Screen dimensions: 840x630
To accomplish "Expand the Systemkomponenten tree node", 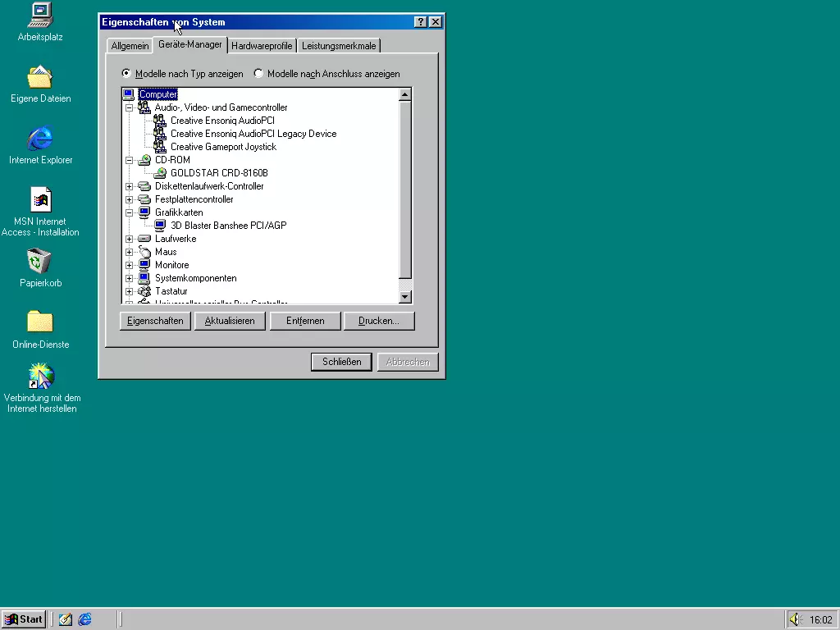I will [x=129, y=279].
